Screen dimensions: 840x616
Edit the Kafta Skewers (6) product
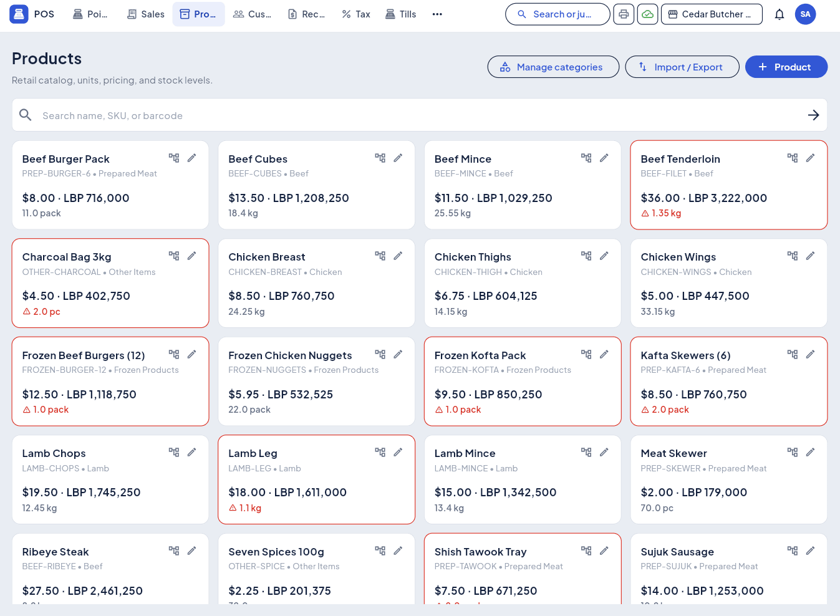[x=811, y=354]
